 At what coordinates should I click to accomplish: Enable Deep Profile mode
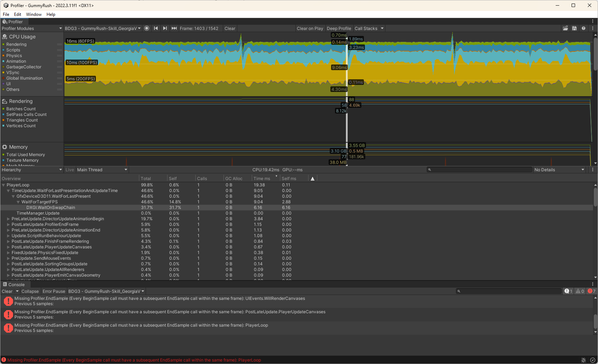tap(339, 28)
